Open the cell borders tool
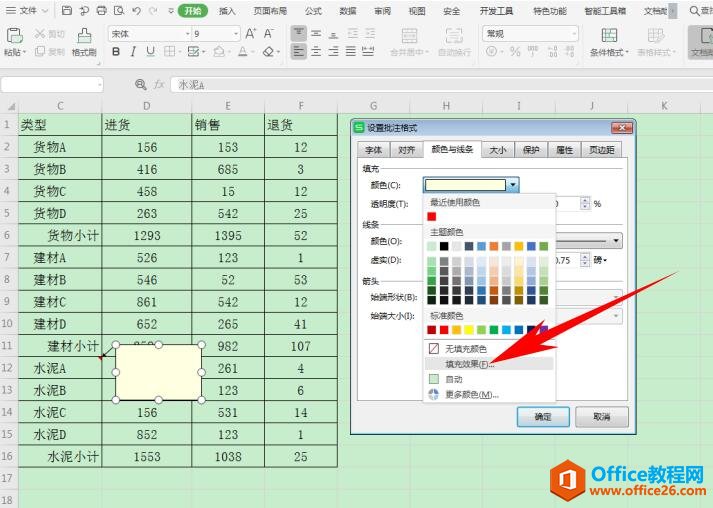Viewport: 713px width, 508px height. [x=169, y=51]
